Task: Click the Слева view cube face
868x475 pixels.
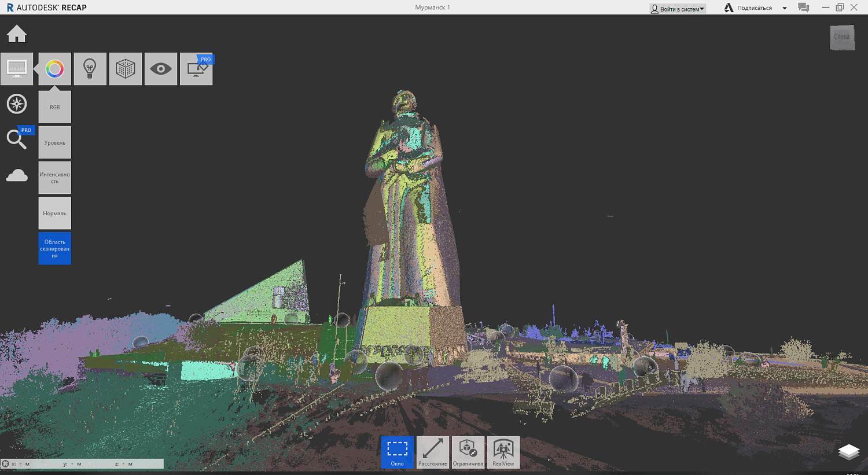Action: 842,38
